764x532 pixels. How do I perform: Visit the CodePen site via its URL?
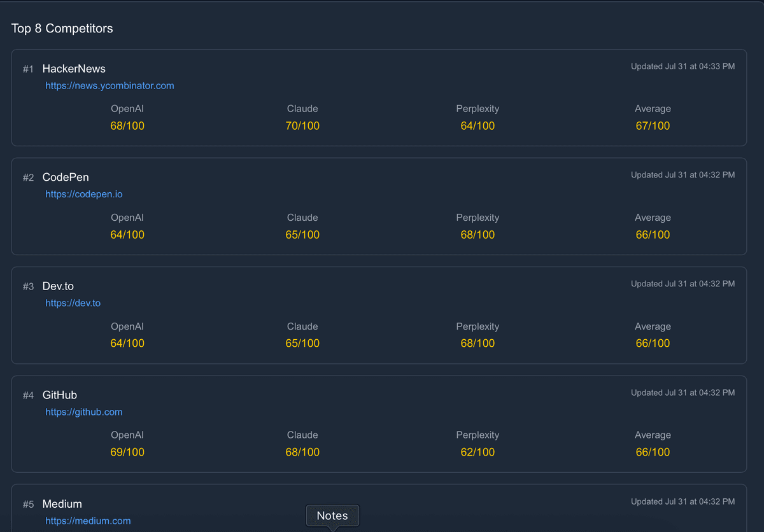[83, 194]
